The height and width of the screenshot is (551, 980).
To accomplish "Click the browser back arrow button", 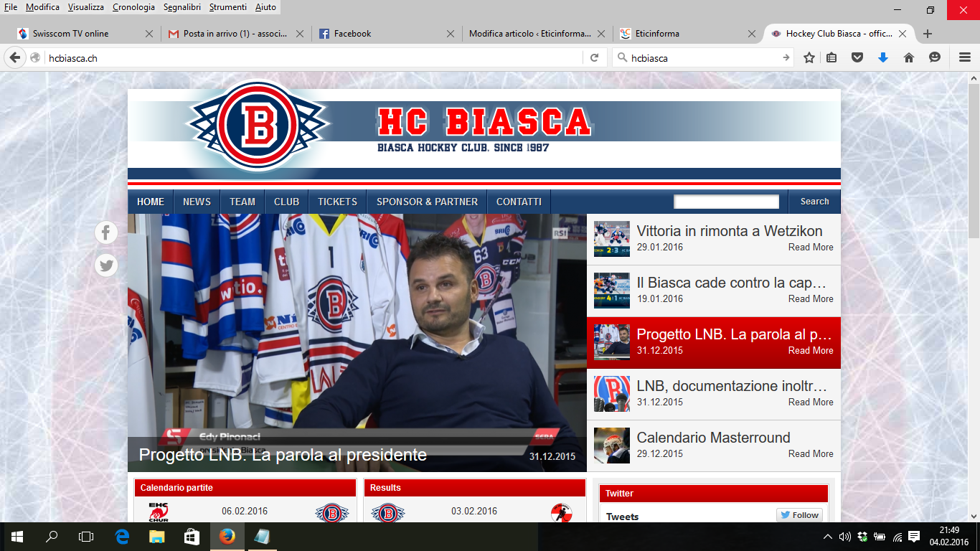I will (x=15, y=57).
